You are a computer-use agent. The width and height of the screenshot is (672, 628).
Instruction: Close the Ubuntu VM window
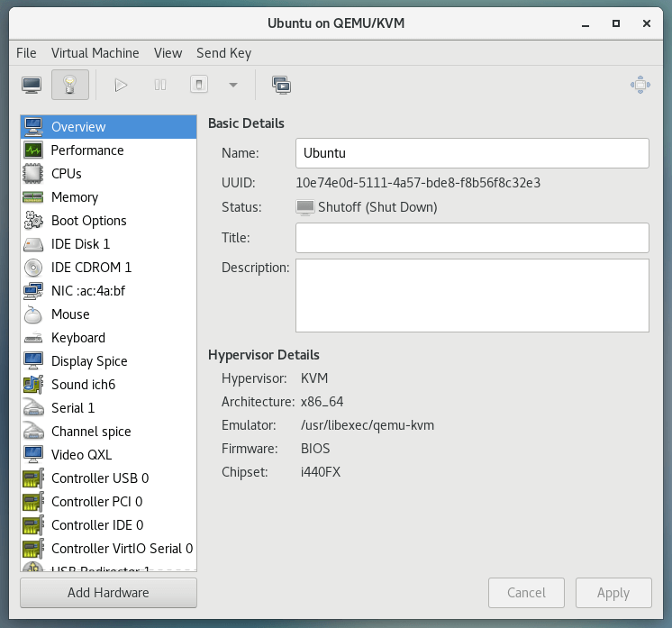[647, 23]
